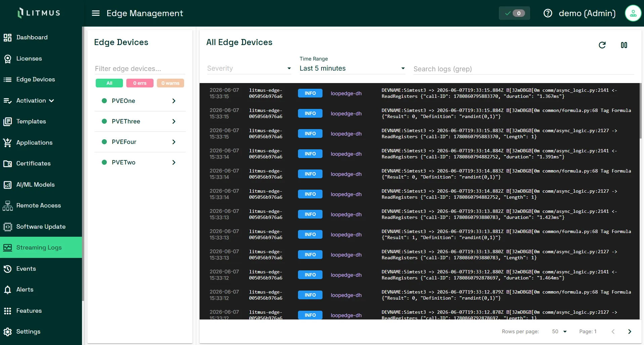The height and width of the screenshot is (345, 644).
Task: Expand the PVEThree device chevron
Action: (x=174, y=121)
